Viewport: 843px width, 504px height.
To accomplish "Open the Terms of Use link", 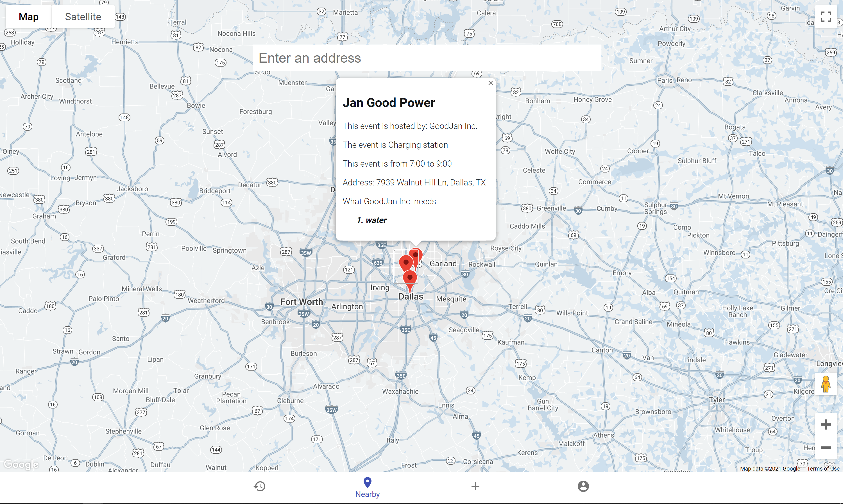I will pos(823,468).
